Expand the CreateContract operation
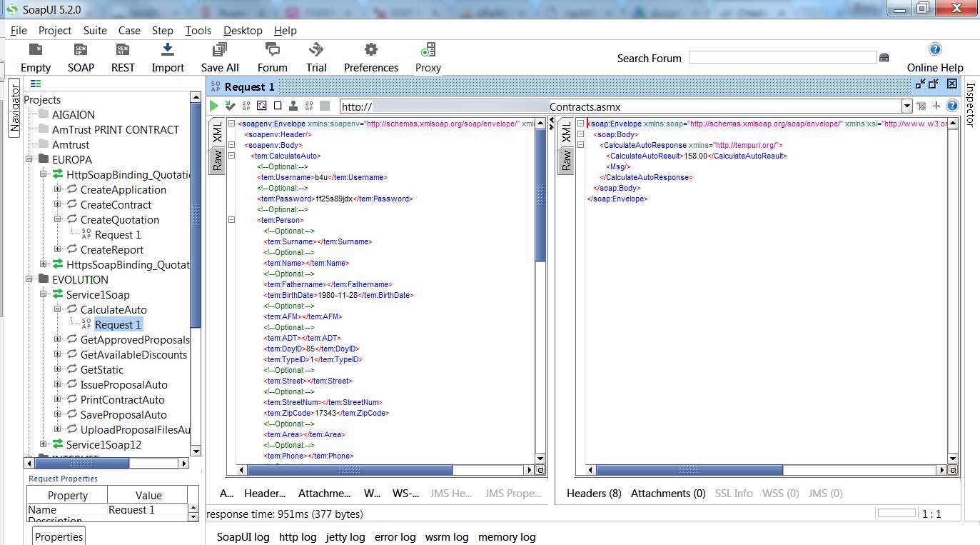The width and height of the screenshot is (980, 545). 58,204
